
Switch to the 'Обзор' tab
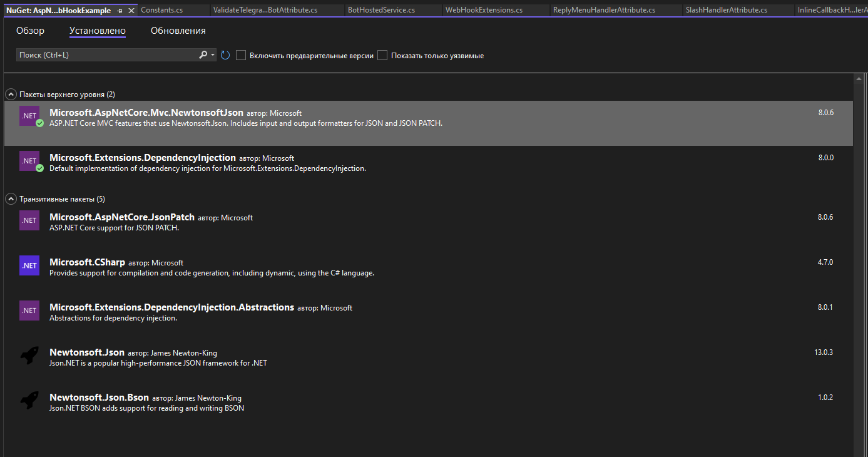pos(31,31)
